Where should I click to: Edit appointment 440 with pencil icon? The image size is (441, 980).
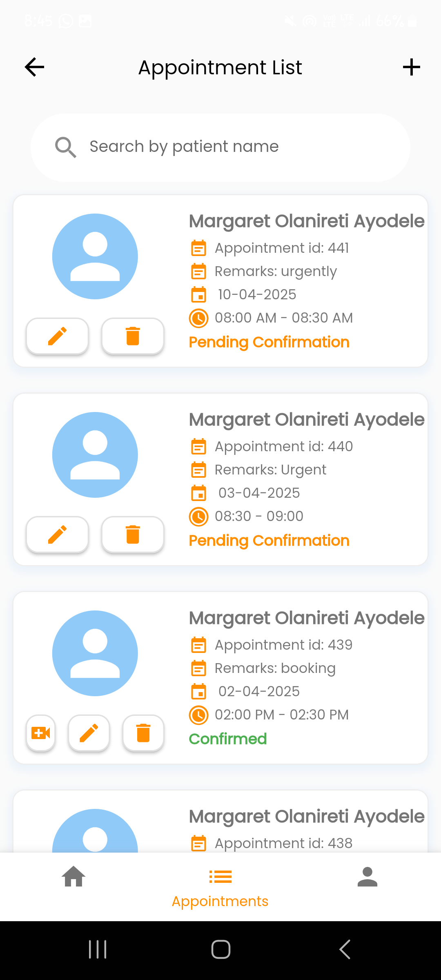pos(58,535)
